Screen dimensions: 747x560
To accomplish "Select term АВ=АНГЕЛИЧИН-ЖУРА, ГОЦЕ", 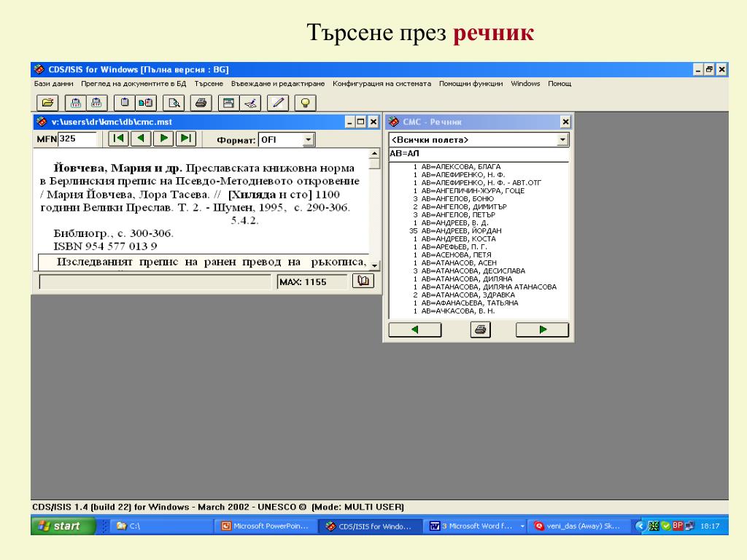I will click(473, 191).
